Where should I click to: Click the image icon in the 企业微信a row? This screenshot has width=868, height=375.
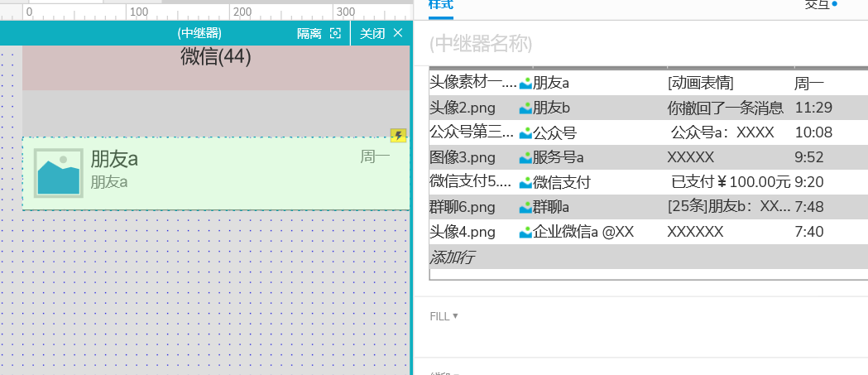click(x=525, y=232)
